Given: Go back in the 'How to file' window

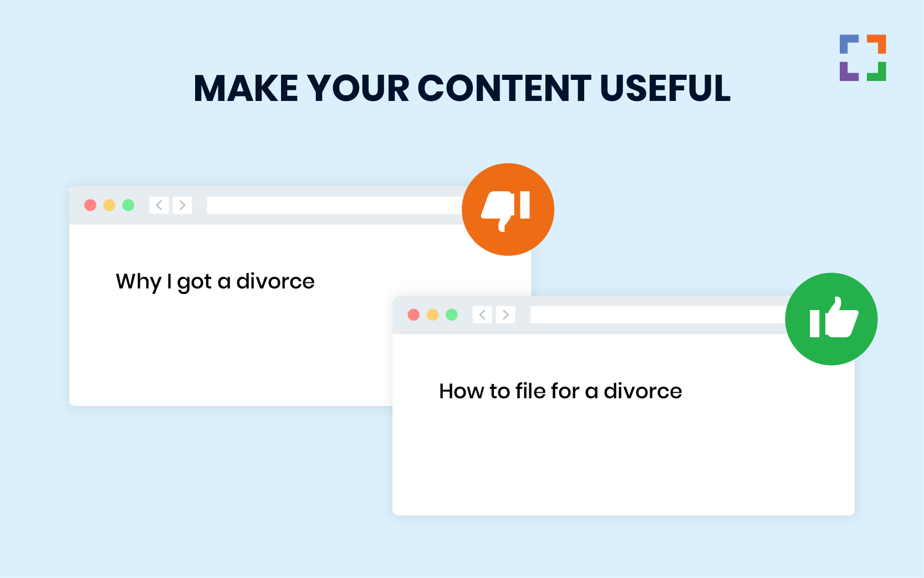Looking at the screenshot, I should pos(482,315).
